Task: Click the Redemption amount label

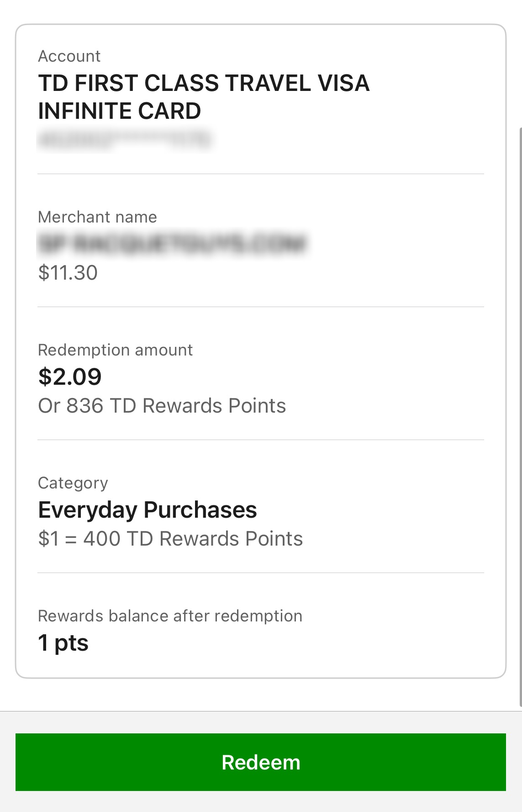Action: point(115,350)
